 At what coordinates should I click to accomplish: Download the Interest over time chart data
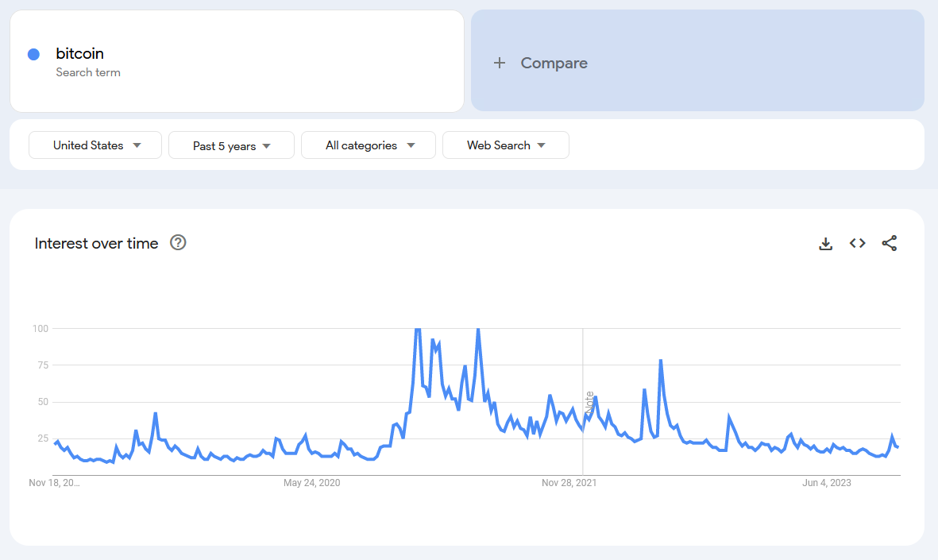(x=825, y=244)
